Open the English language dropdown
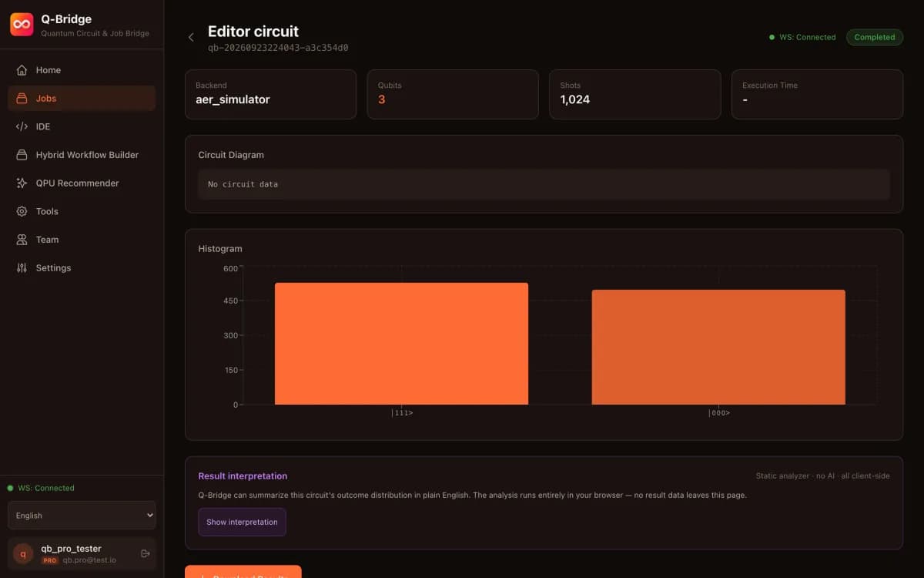Screen dimensions: 924x578 pyautogui.click(x=82, y=516)
